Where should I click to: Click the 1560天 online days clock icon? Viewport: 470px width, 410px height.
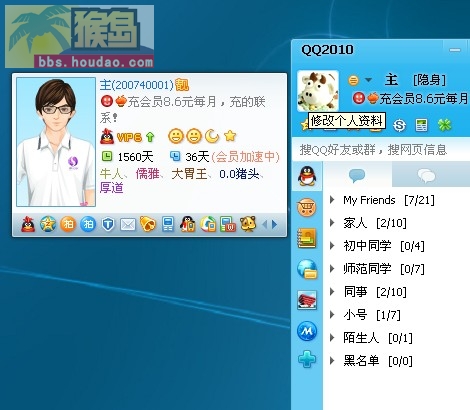[x=107, y=156]
